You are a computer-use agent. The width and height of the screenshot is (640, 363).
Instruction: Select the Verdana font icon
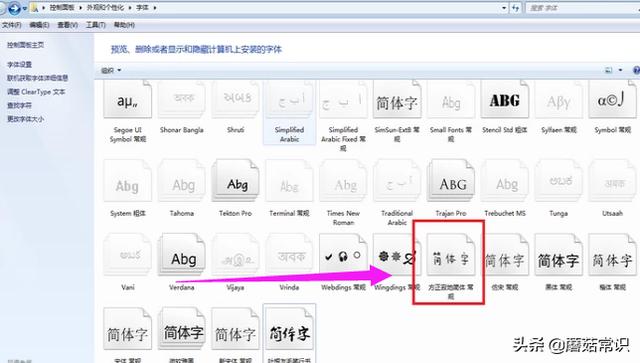point(181,255)
